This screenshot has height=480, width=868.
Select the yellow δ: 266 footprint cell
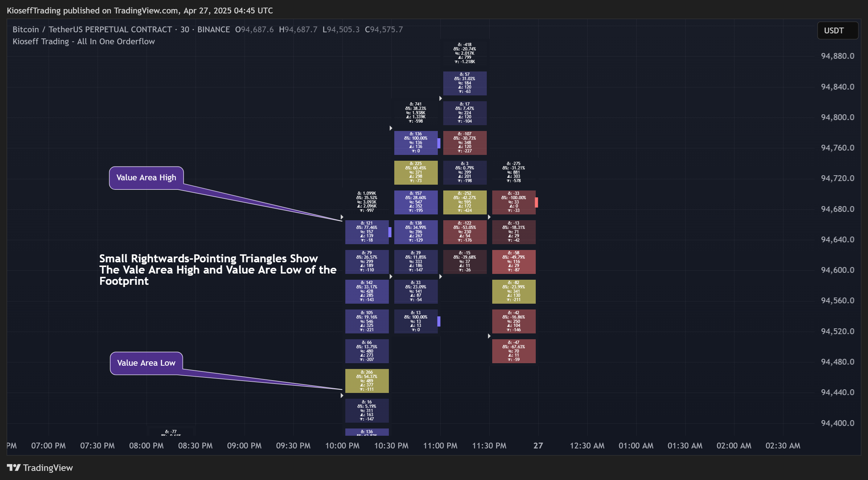click(x=367, y=381)
